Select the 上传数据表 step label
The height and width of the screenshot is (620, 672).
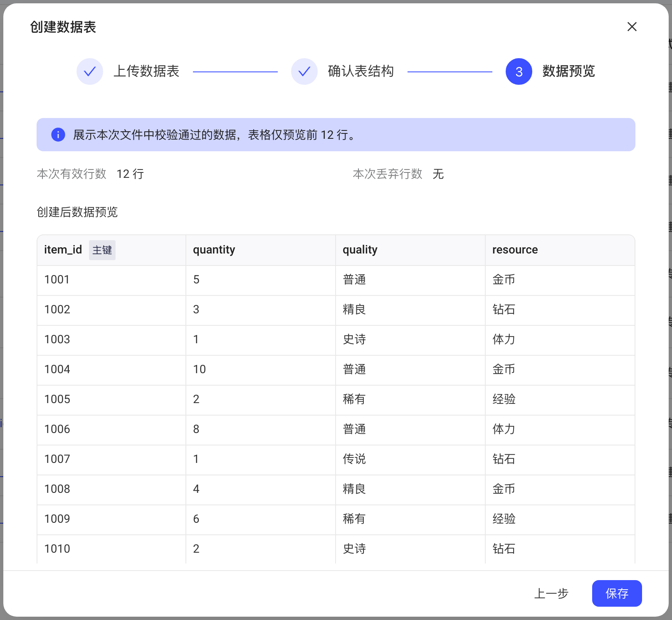146,71
